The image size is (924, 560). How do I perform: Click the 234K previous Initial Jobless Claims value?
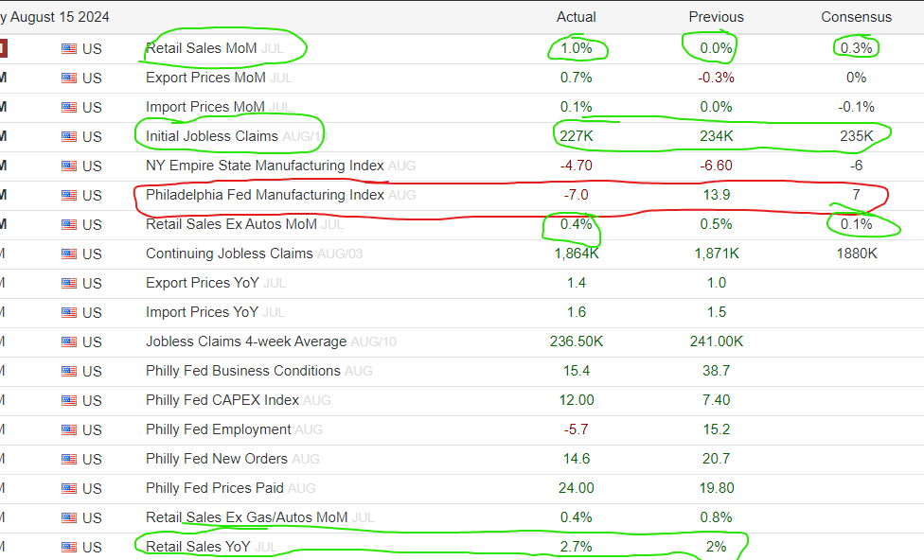pos(717,136)
